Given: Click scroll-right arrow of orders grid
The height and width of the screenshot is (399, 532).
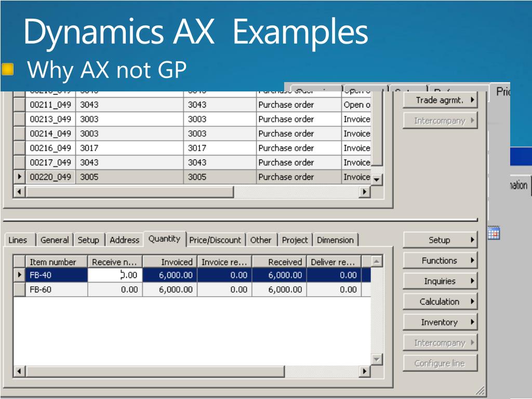Looking at the screenshot, I should [x=364, y=192].
